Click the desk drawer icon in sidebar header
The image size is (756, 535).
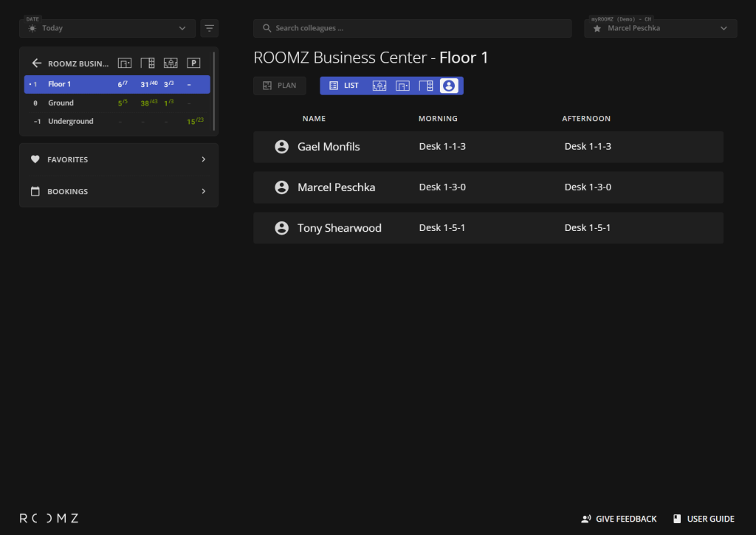[x=148, y=63]
